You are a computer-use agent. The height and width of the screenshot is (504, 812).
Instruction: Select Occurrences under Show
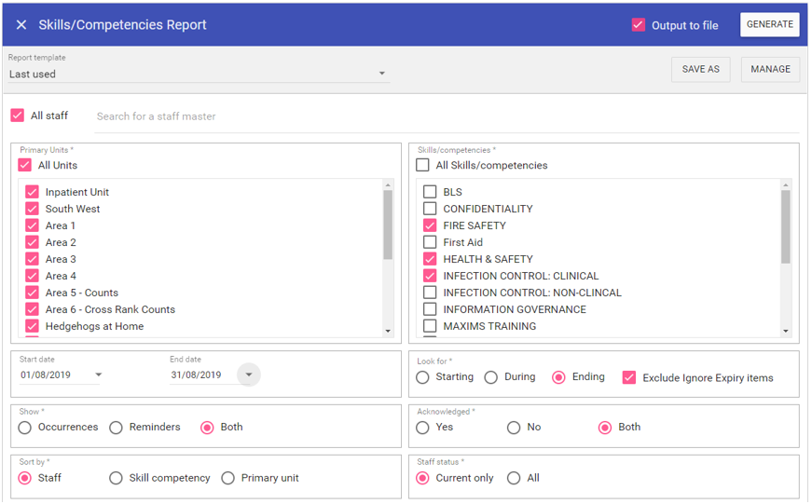(25, 428)
